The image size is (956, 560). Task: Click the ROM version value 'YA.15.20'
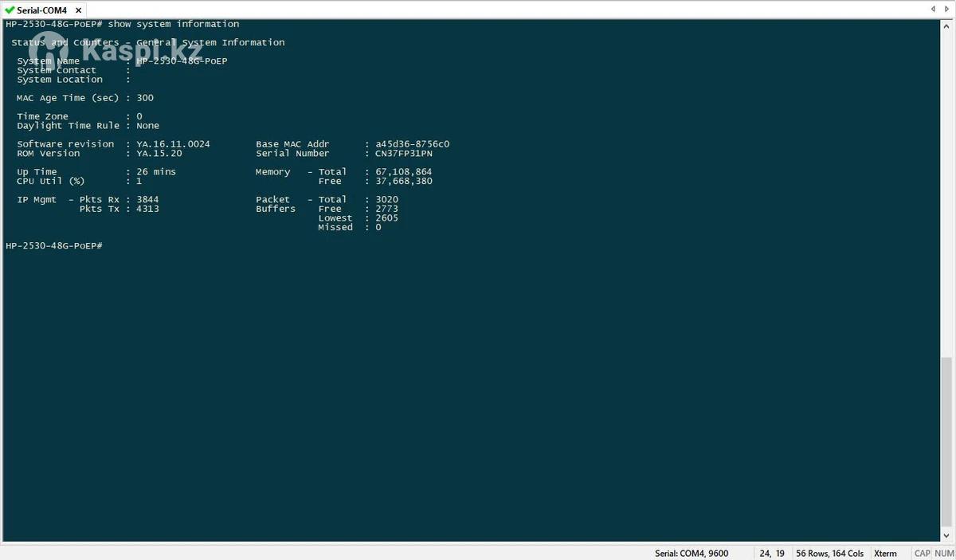click(x=159, y=154)
